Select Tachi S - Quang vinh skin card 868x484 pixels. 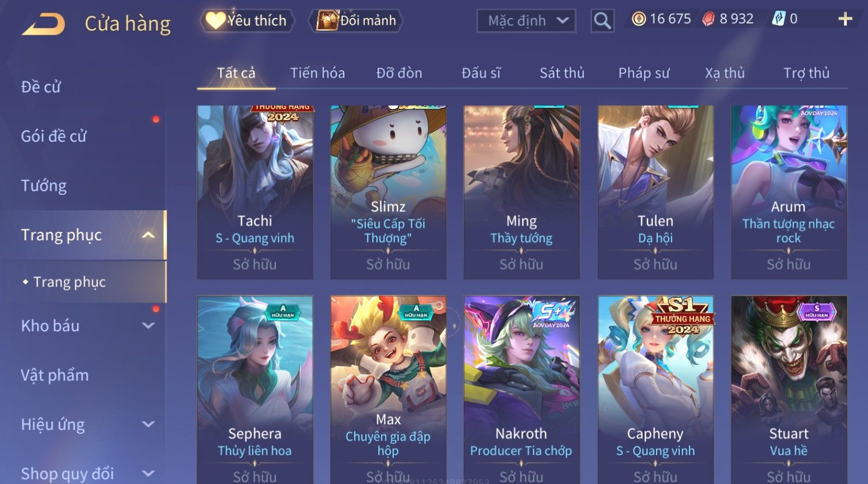click(255, 192)
